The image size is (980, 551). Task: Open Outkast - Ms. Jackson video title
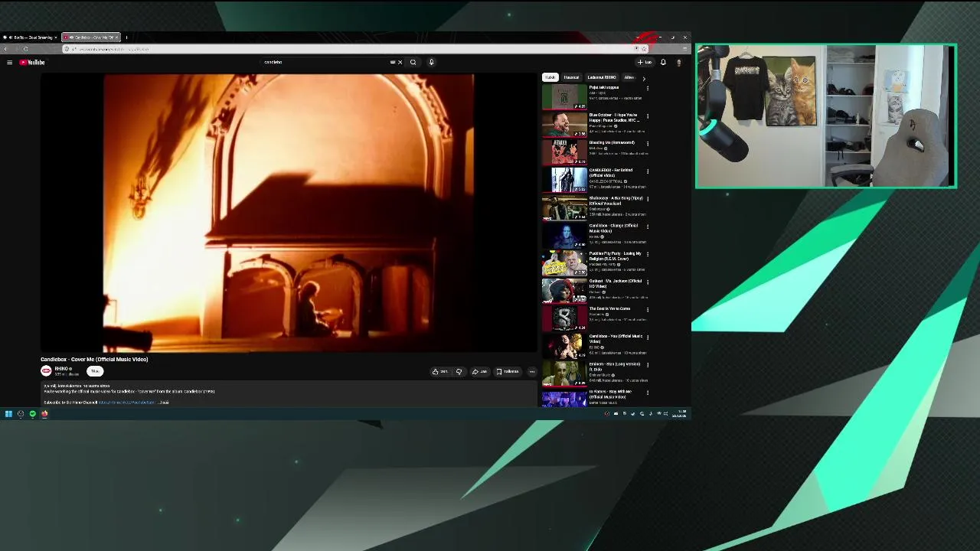616,283
